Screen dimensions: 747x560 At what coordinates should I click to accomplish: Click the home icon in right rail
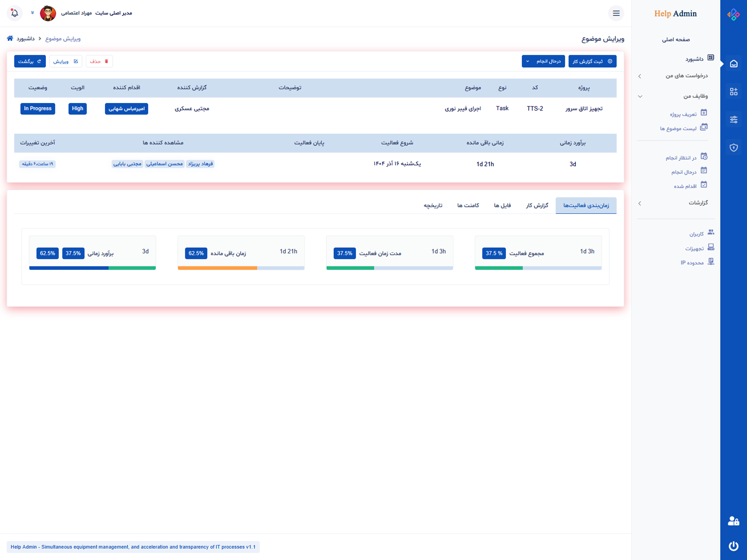tap(733, 64)
